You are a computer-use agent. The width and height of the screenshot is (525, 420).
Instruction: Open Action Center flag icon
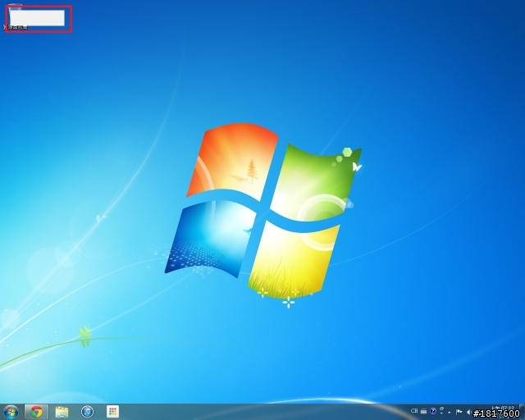pyautogui.click(x=459, y=412)
